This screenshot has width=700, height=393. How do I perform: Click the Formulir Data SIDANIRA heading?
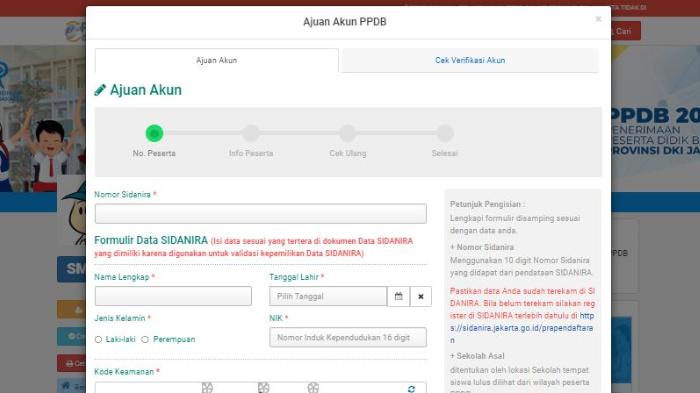coord(151,240)
